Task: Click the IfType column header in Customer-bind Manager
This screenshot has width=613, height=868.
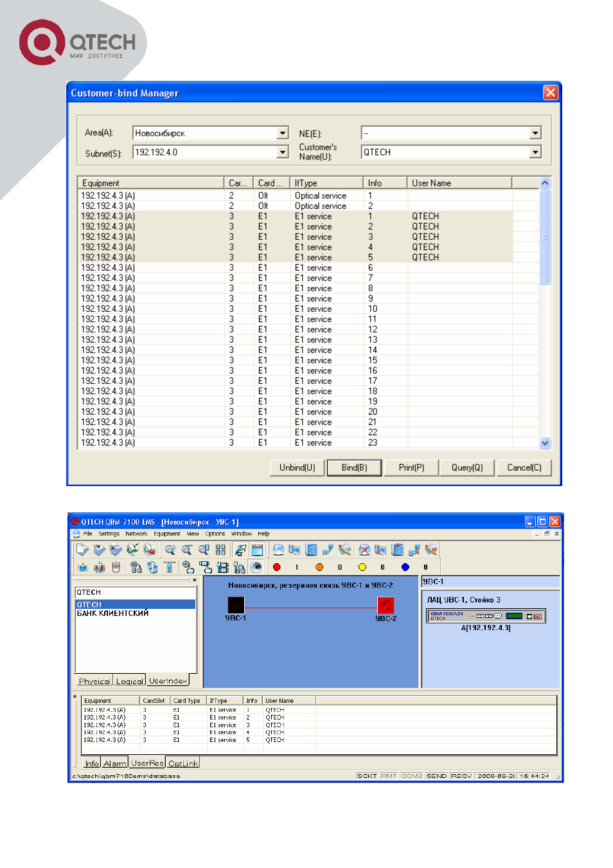Action: tap(326, 183)
